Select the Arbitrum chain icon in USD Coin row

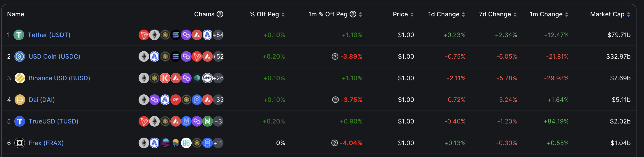pyautogui.click(x=154, y=56)
